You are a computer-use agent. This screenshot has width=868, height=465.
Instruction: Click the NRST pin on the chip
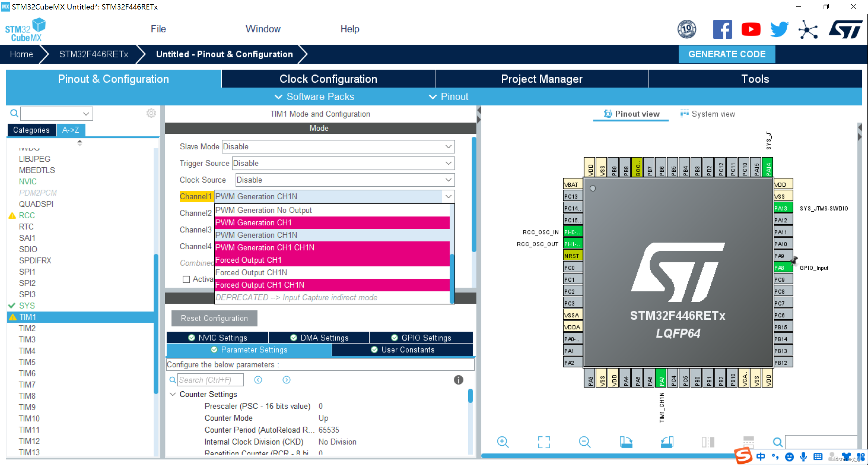[573, 256]
